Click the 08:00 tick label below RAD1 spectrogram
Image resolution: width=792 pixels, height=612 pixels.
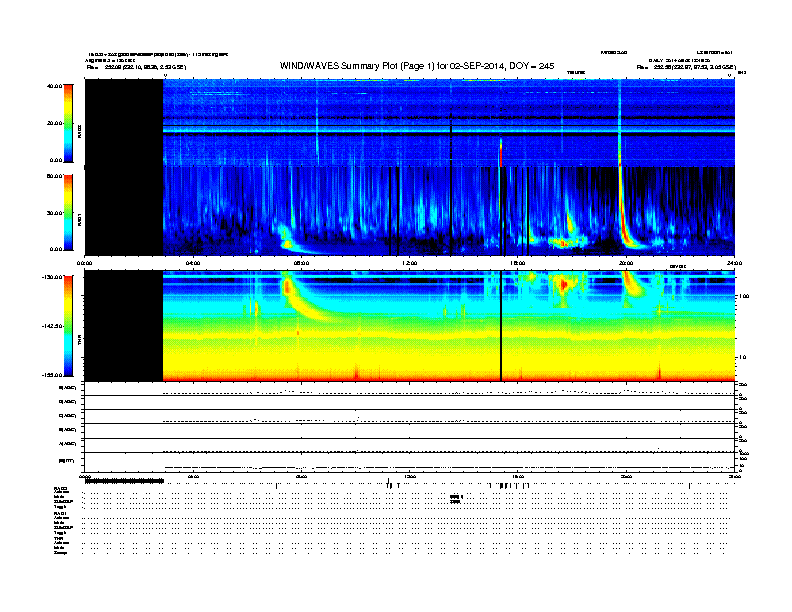(301, 263)
